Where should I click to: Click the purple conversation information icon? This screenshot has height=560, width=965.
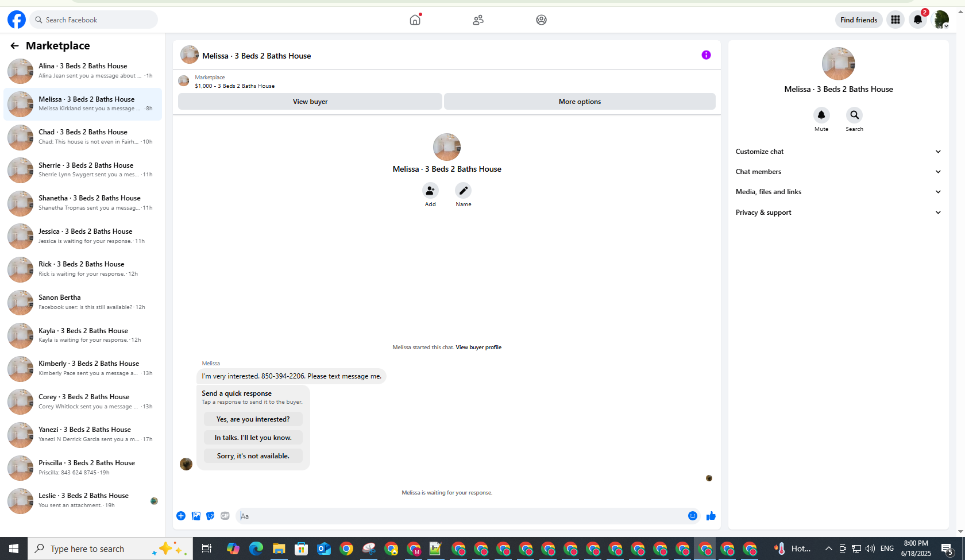(707, 55)
